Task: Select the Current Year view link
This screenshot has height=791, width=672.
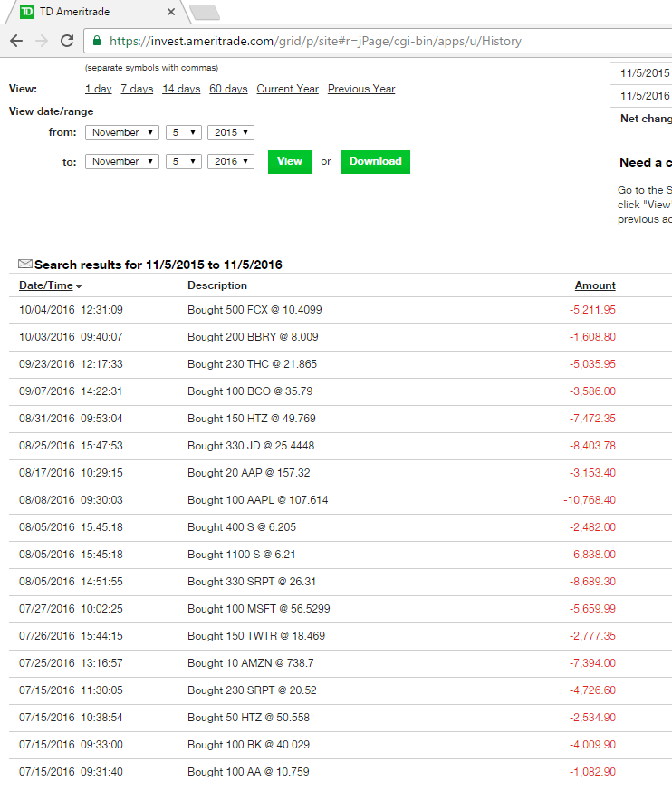Action: click(x=287, y=89)
